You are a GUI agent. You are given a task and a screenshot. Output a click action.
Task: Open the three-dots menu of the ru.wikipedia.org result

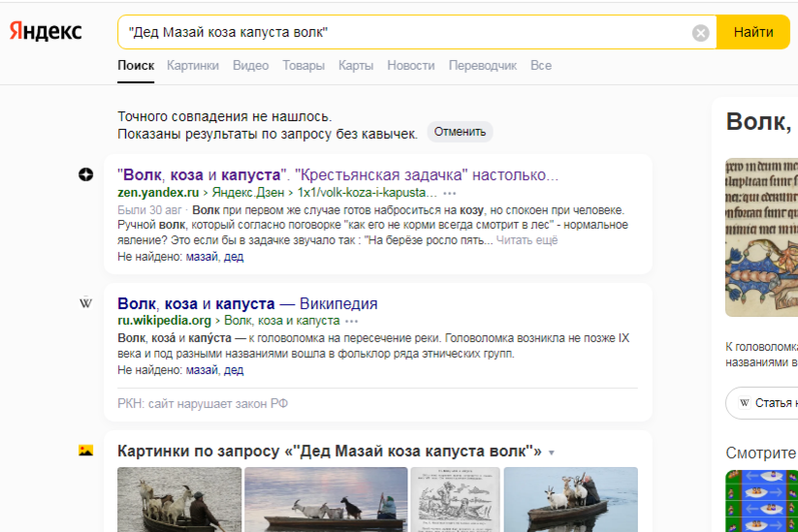pyautogui.click(x=352, y=322)
